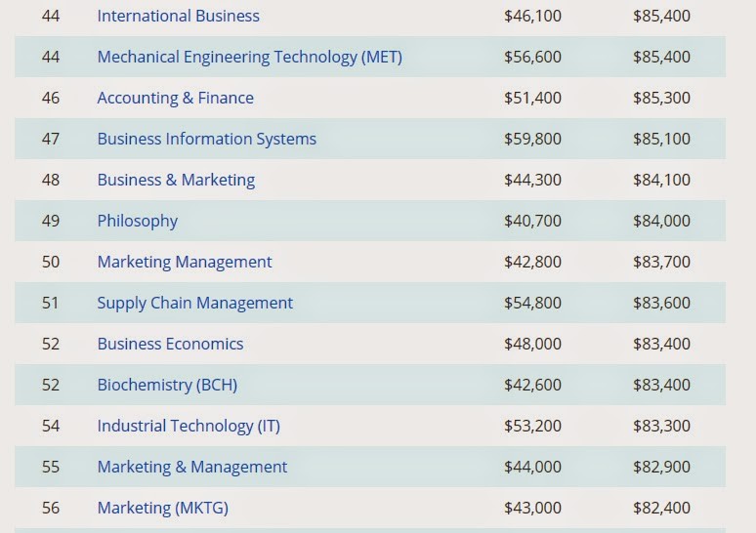Open Industrial Technology (IT) major

pyautogui.click(x=188, y=426)
